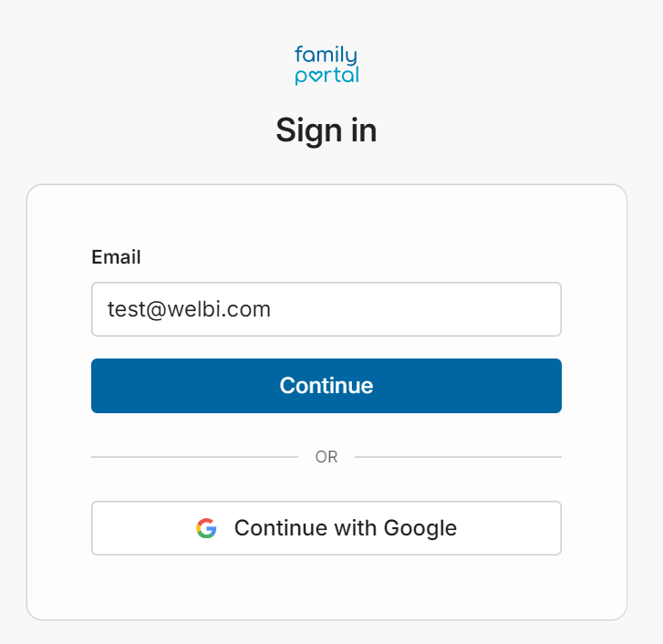
Task: Focus the Email input field
Action: tap(326, 309)
